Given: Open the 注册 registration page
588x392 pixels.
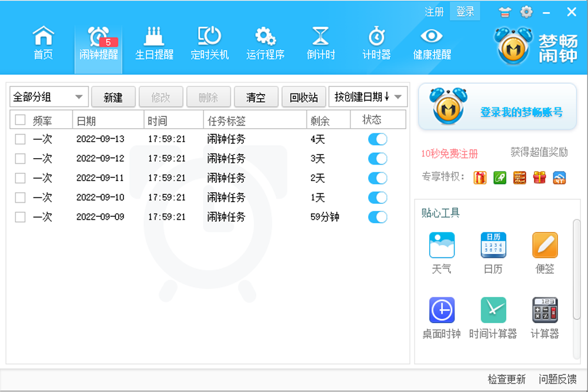Looking at the screenshot, I should tap(435, 11).
